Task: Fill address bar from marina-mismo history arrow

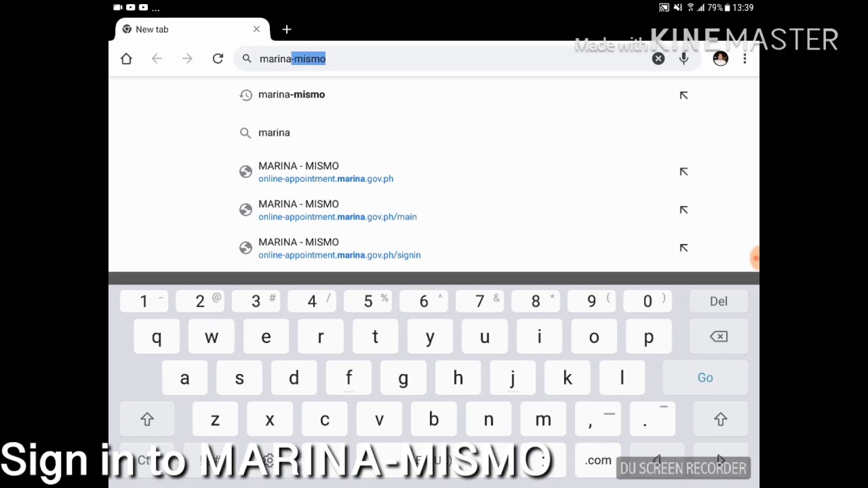Action: [684, 95]
